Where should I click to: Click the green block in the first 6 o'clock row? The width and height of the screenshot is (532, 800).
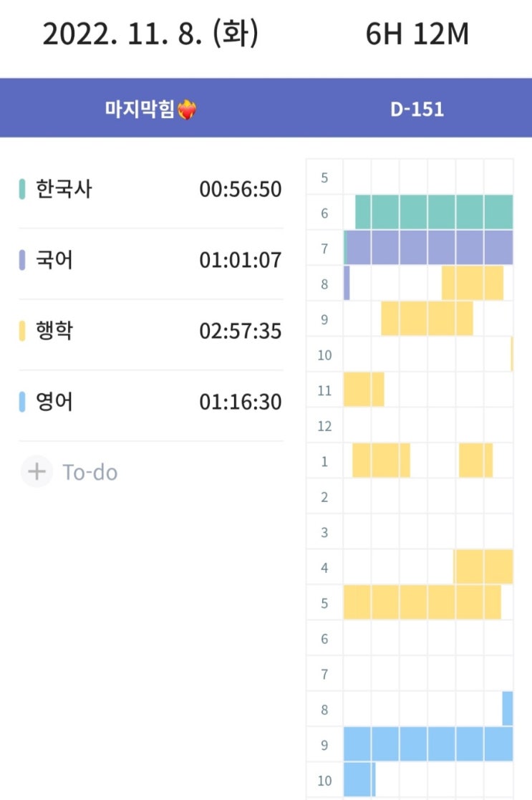[x=434, y=211]
